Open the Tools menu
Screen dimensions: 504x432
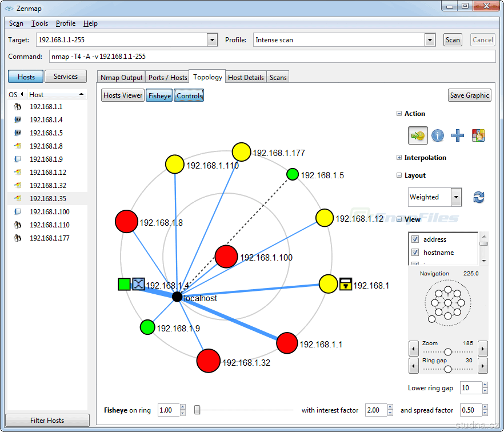click(x=39, y=23)
